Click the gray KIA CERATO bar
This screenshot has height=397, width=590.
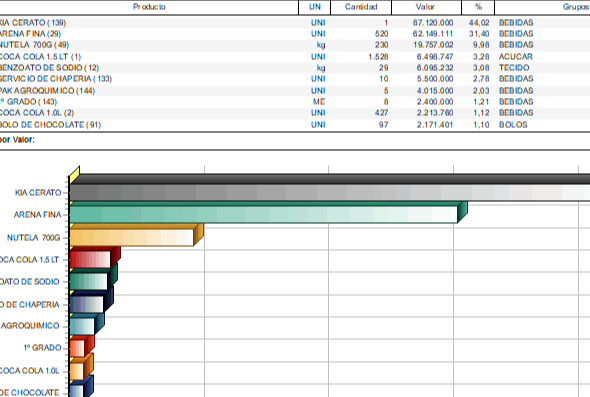click(330, 192)
